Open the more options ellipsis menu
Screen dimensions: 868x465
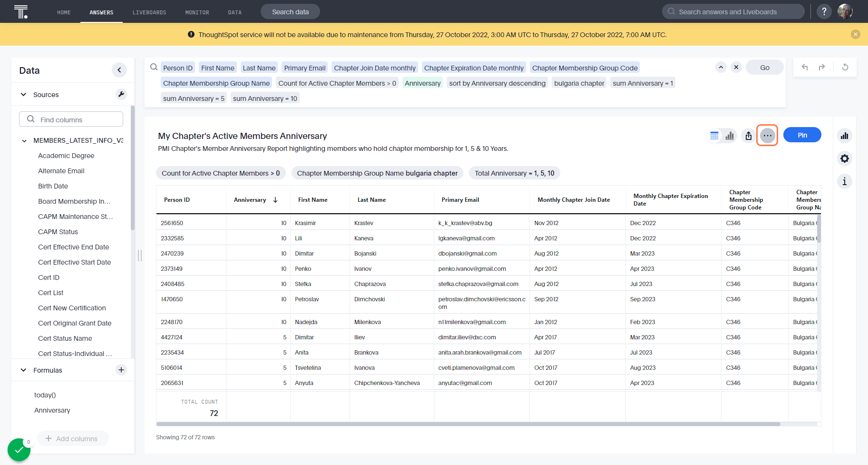click(767, 136)
